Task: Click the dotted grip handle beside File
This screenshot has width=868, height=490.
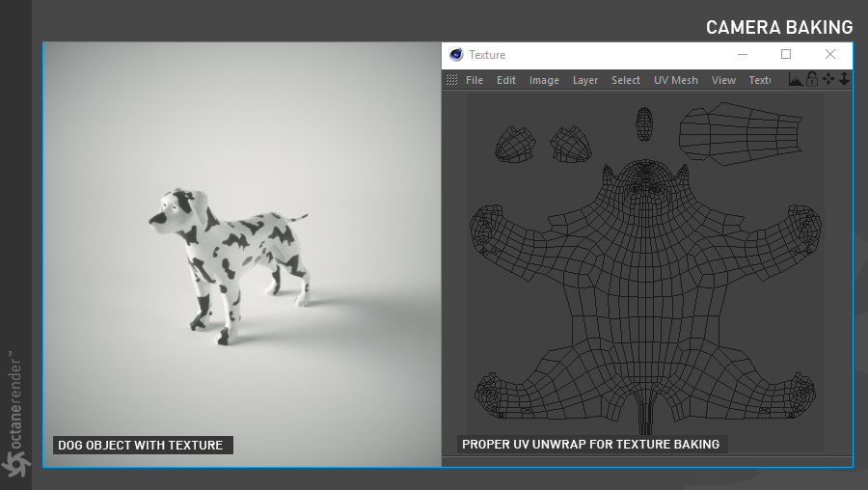Action: point(451,80)
